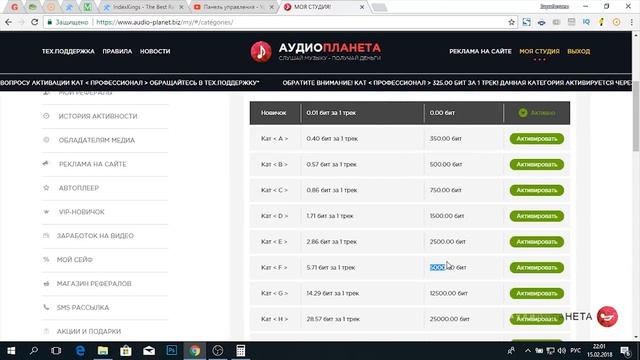This screenshot has height=360, width=640.
Task: Click browser back arrow
Action: (9, 22)
